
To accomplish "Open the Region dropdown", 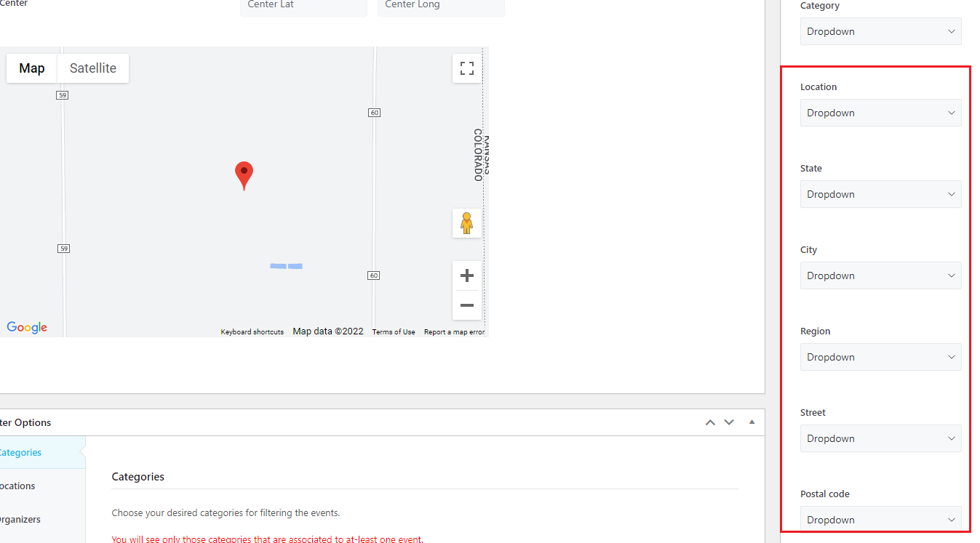I will click(x=880, y=357).
